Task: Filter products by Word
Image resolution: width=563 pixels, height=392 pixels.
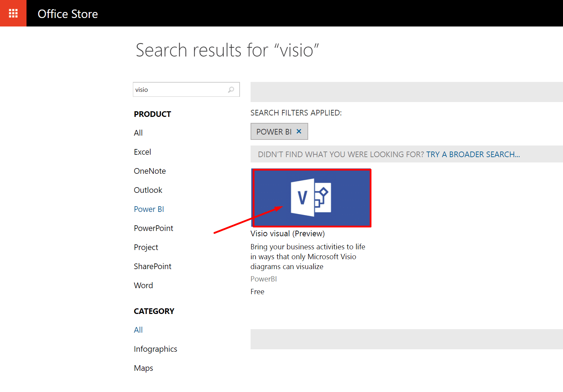Action: click(x=143, y=285)
